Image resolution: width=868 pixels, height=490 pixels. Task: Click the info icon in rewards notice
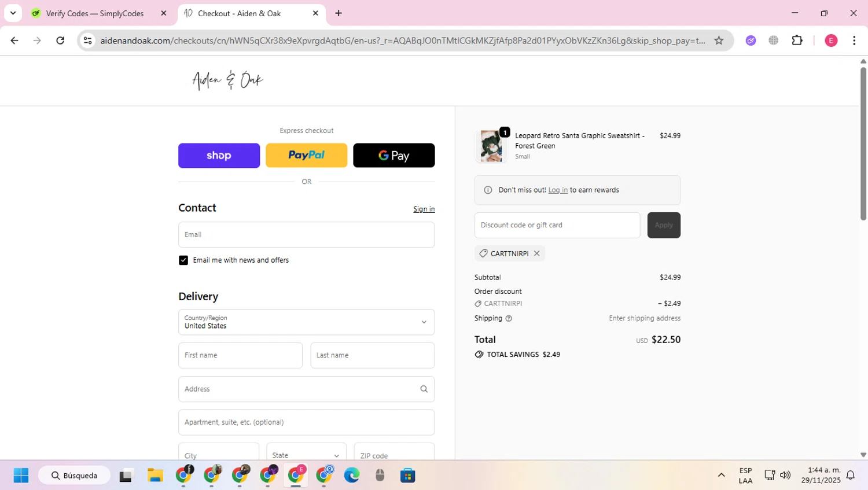488,190
